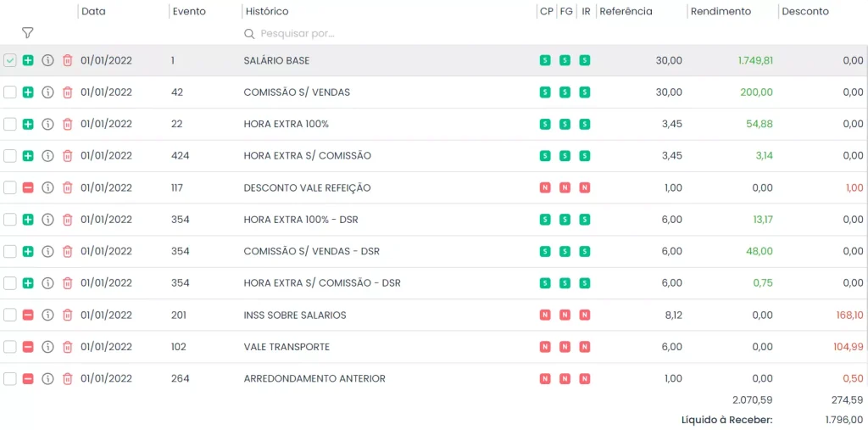Check the INSS SOBRE SALARIOS checkbox
This screenshot has width=868, height=430.
pos(10,316)
